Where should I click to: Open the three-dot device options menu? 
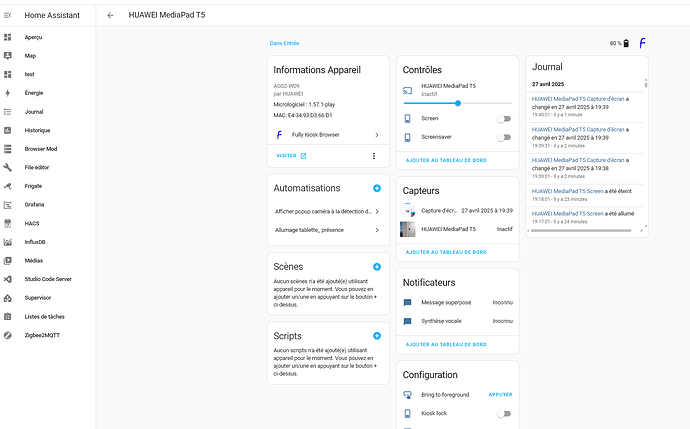click(x=374, y=156)
